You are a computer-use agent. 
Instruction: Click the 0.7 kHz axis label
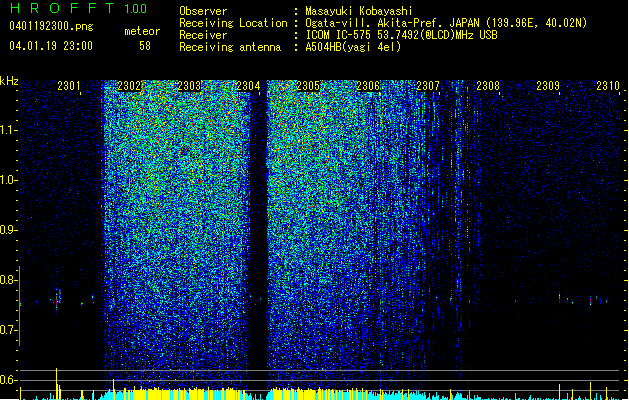(8, 330)
